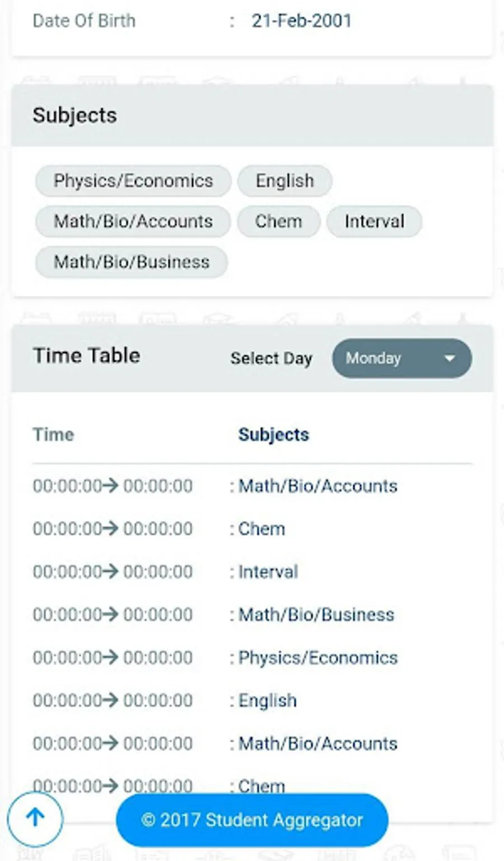Click the Subjects column header in timetable
The height and width of the screenshot is (861, 504).
tap(273, 434)
